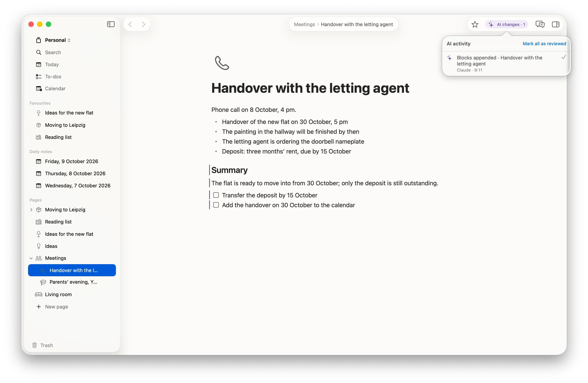The width and height of the screenshot is (588, 383).
Task: Collapse the Meetings page tree
Action: [31, 258]
